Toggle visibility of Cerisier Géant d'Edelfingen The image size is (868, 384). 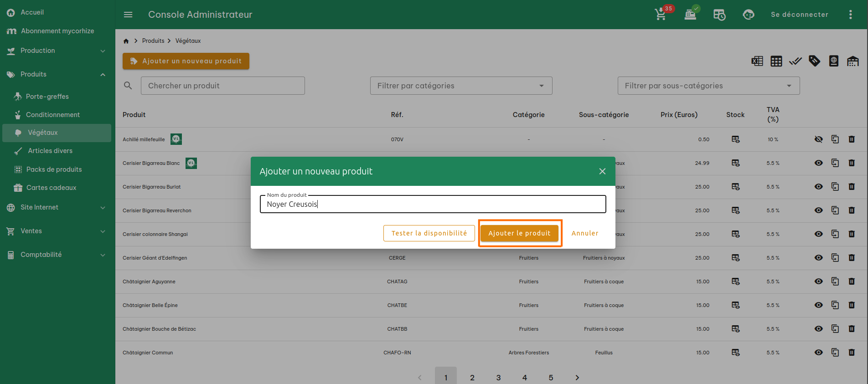click(819, 258)
